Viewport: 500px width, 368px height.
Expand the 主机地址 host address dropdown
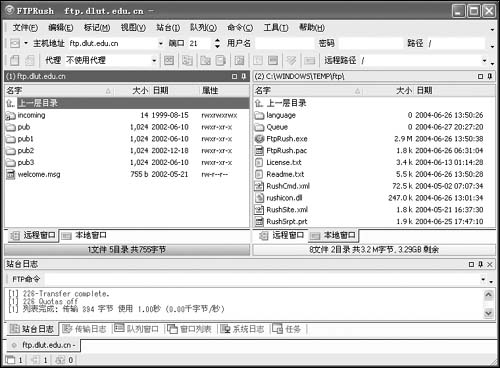pyautogui.click(x=161, y=43)
